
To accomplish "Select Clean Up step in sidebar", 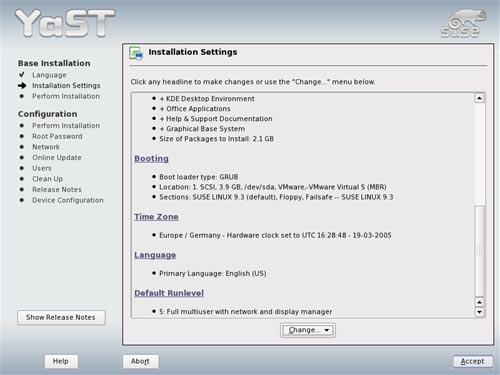I will (x=47, y=179).
